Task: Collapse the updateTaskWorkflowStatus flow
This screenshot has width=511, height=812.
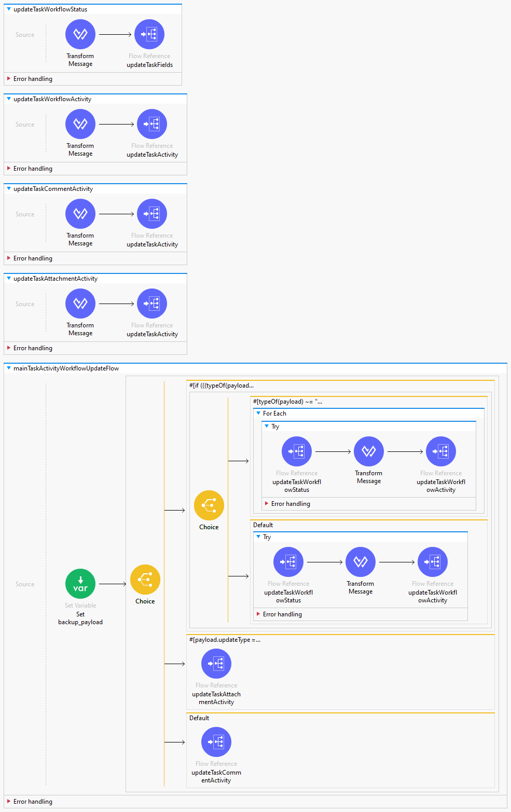Action: (9, 9)
